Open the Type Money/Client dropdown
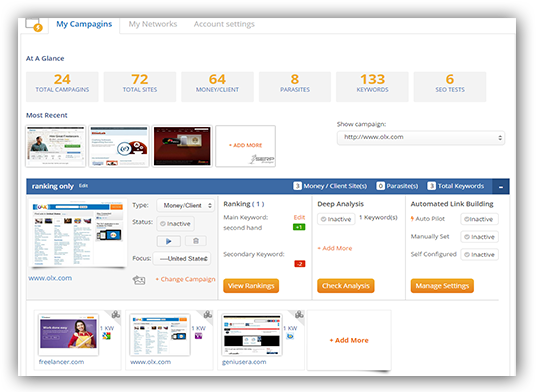Image resolution: width=536 pixels, height=392 pixels. (186, 205)
